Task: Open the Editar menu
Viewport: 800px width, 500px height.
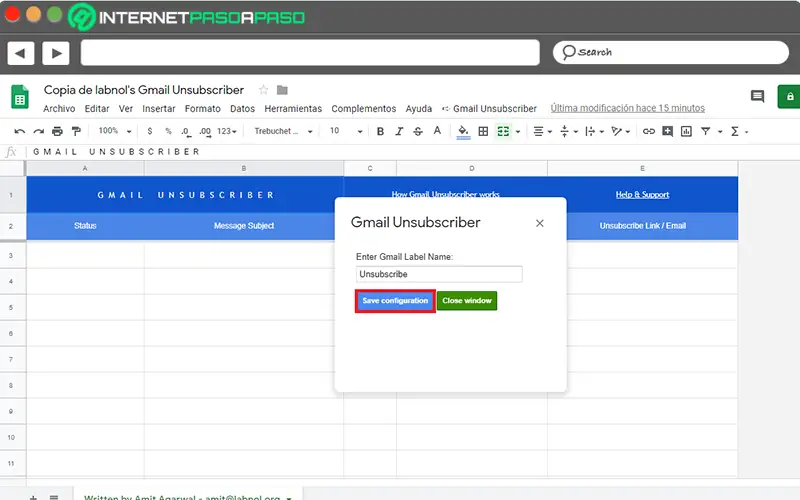Action: (97, 109)
